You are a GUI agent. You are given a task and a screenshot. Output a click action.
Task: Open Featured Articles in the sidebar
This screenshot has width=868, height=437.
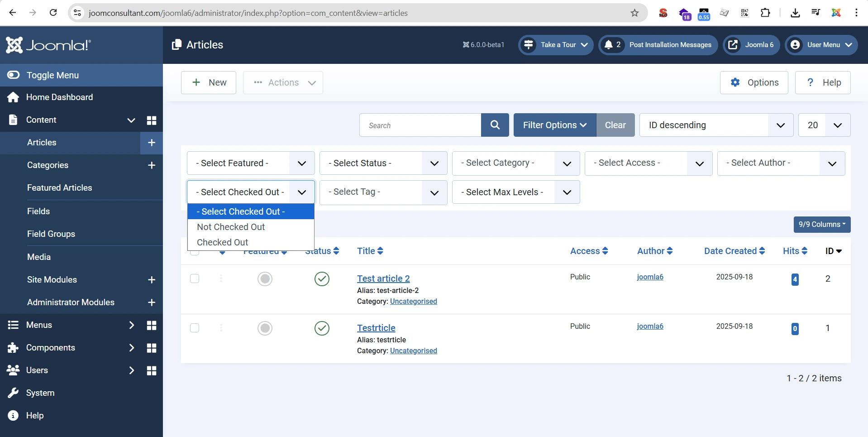59,188
